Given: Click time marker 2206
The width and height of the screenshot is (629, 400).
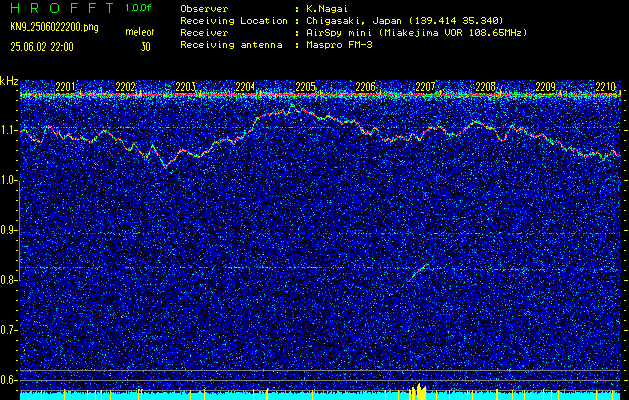Looking at the screenshot, I should point(365,87).
